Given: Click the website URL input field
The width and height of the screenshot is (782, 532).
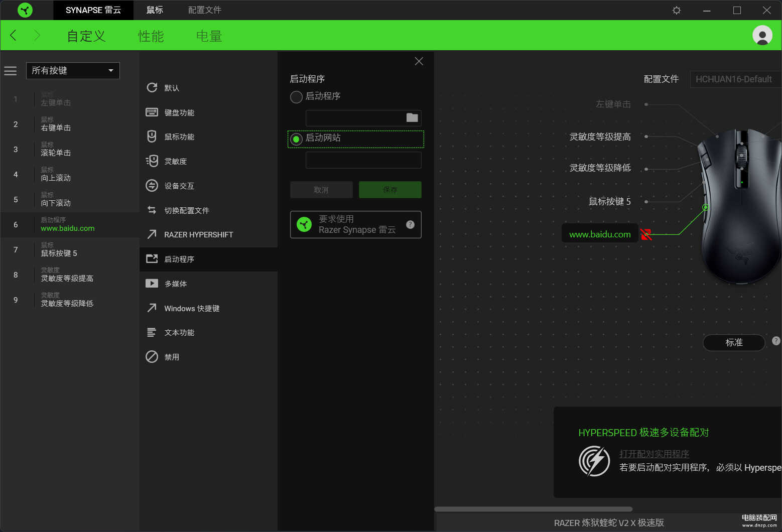Looking at the screenshot, I should [x=363, y=160].
